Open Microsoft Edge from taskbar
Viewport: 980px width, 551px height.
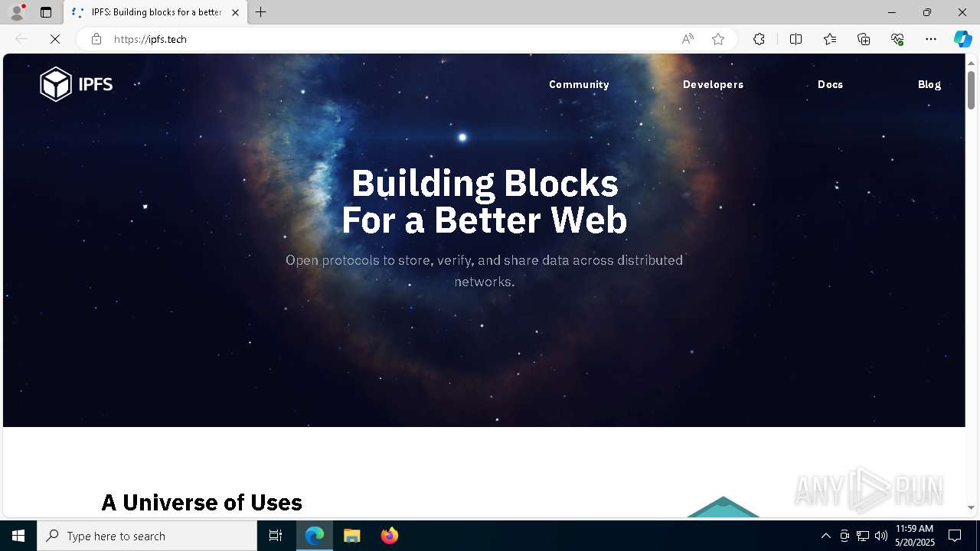point(315,536)
